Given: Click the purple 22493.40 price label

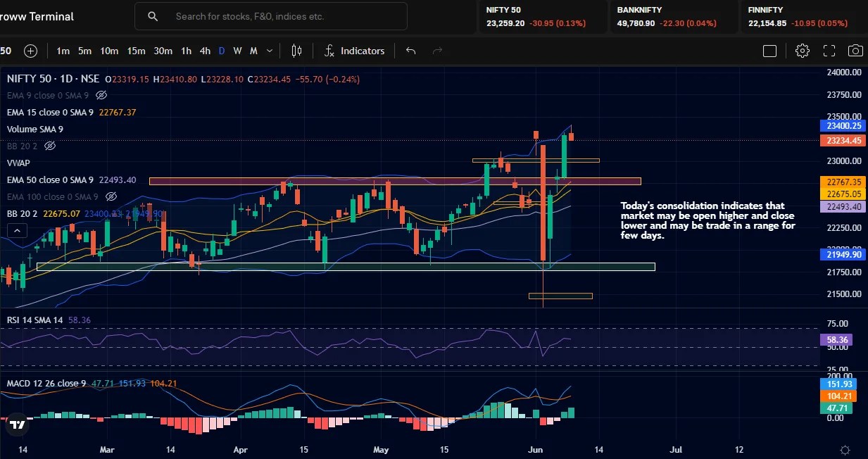Looking at the screenshot, I should [x=842, y=206].
